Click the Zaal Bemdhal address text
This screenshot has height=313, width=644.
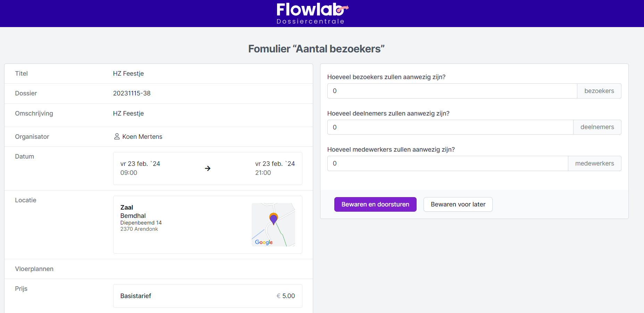point(141,218)
